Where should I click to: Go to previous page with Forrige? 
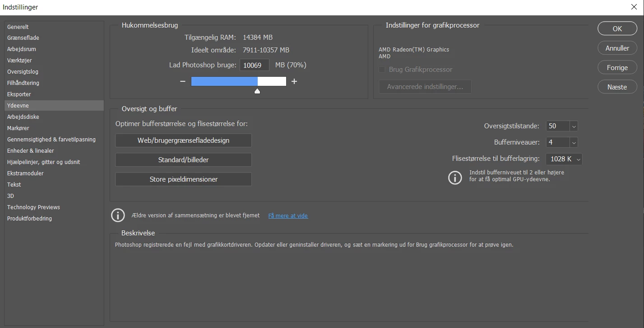(x=617, y=67)
